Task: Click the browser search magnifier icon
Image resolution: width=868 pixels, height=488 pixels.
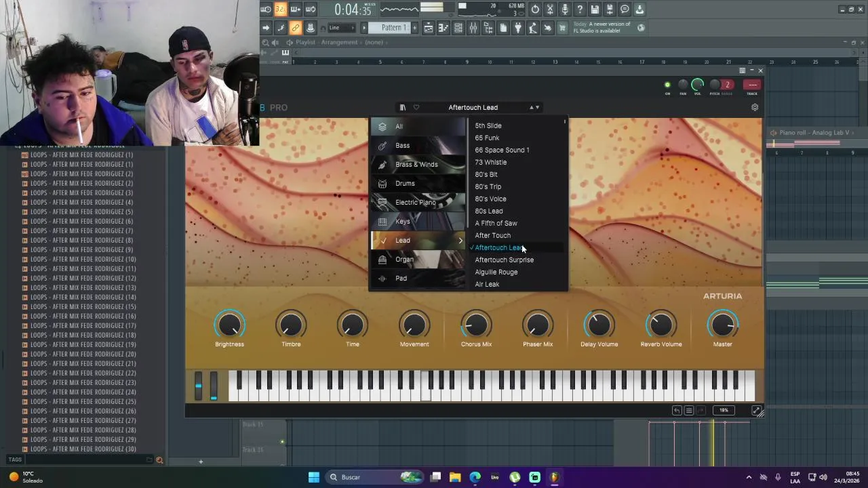Action: (x=159, y=460)
